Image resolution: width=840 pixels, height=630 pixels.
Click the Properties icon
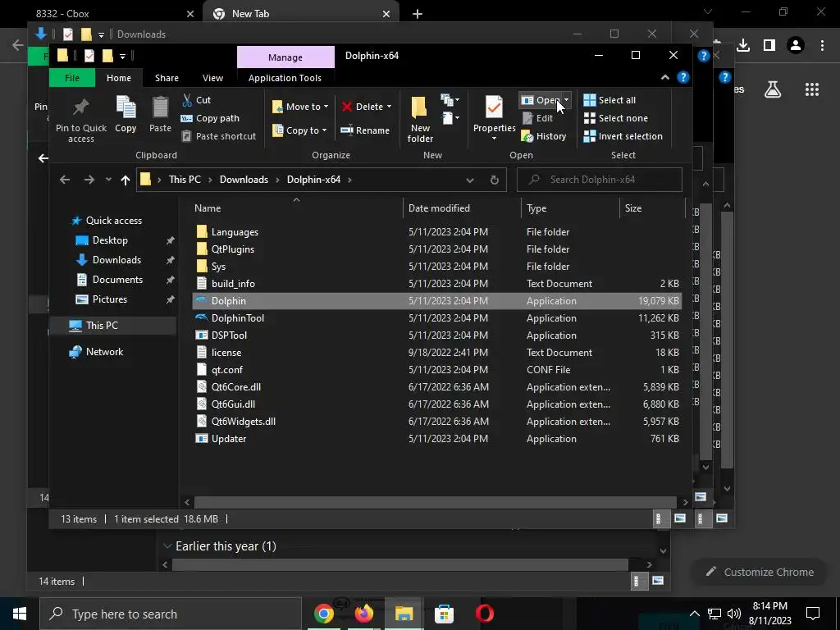(x=494, y=107)
